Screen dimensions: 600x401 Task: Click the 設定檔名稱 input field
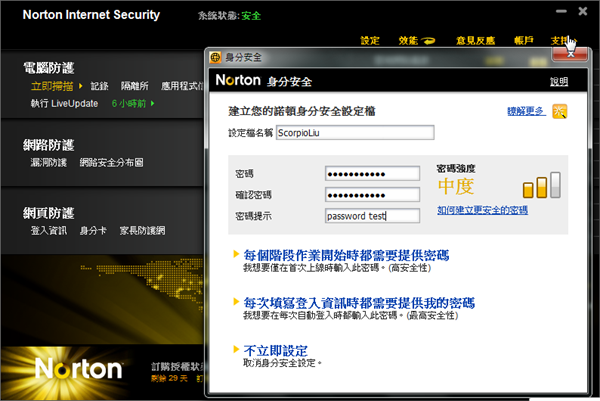[x=355, y=132]
